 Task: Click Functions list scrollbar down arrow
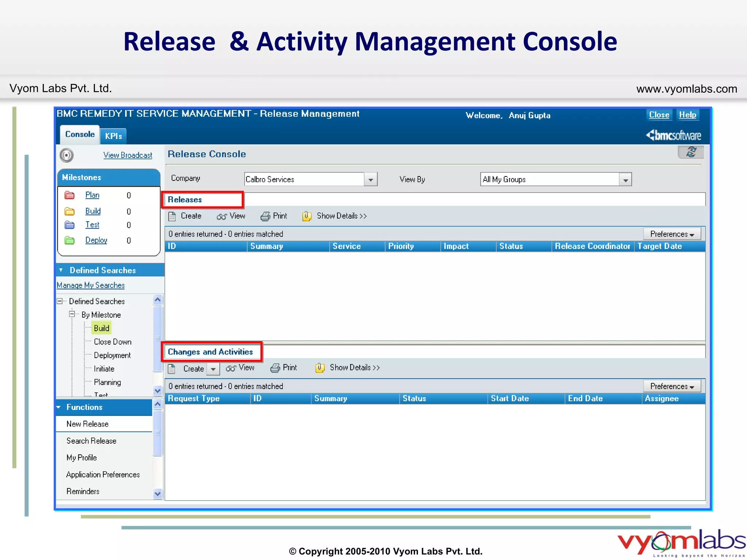[158, 494]
